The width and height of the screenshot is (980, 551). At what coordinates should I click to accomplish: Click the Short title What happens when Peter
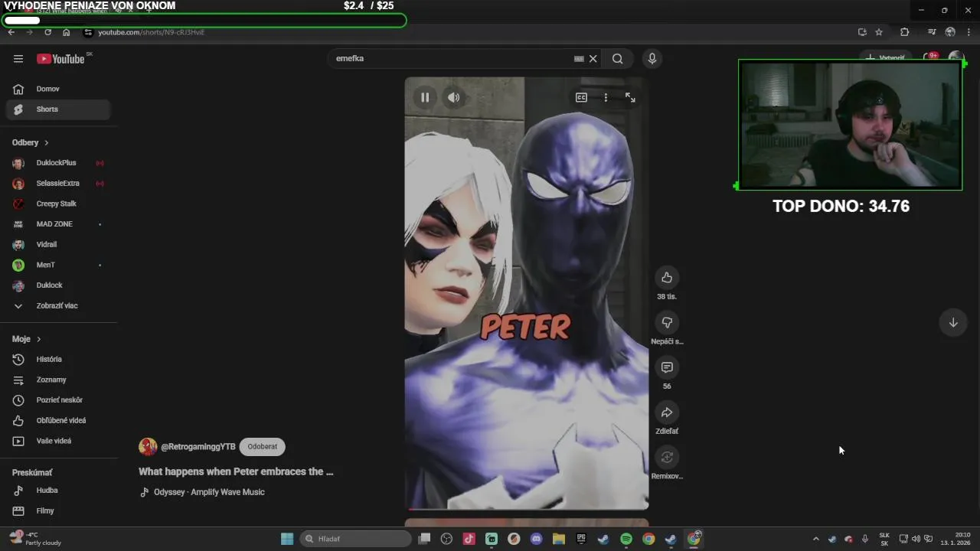pos(236,471)
